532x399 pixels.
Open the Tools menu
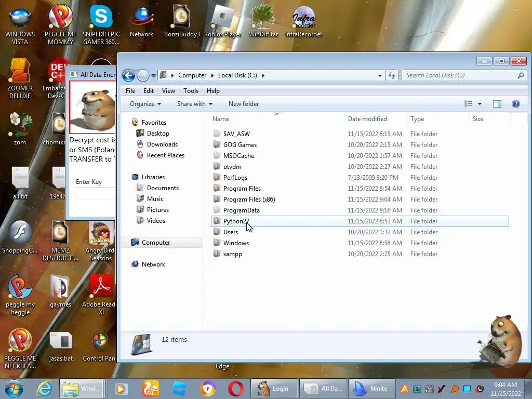point(191,91)
